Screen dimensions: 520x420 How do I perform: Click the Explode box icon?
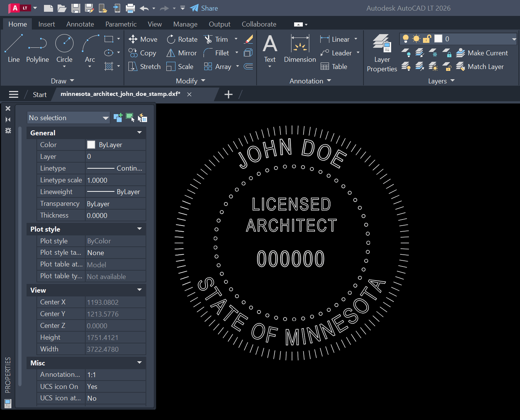[x=248, y=53]
